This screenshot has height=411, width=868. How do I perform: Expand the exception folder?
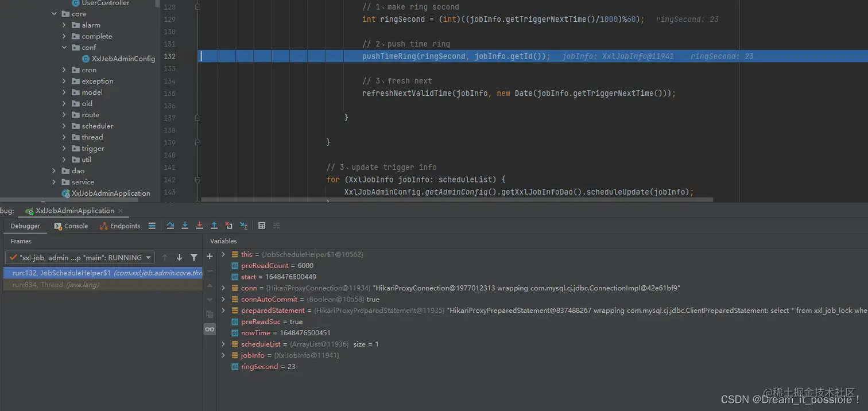click(64, 81)
